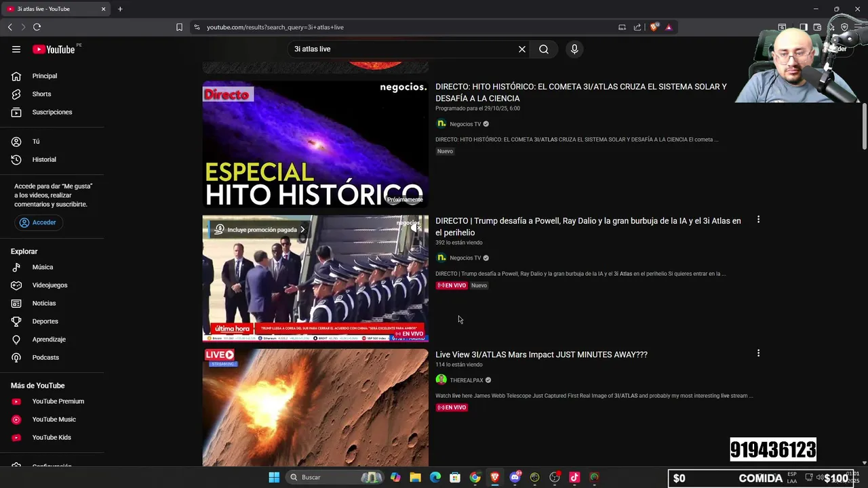This screenshot has width=868, height=488.
Task: Open more options for the Mars Impact video
Action: click(x=758, y=353)
